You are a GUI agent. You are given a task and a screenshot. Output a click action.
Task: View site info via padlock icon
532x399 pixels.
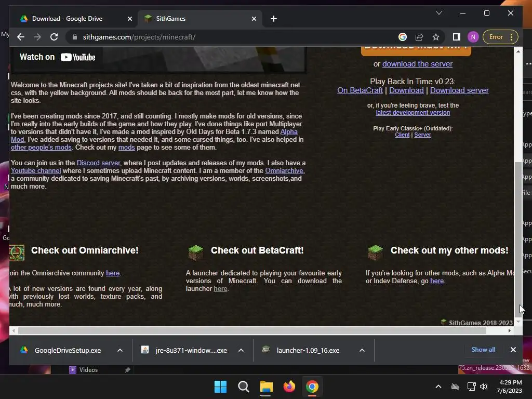point(75,37)
